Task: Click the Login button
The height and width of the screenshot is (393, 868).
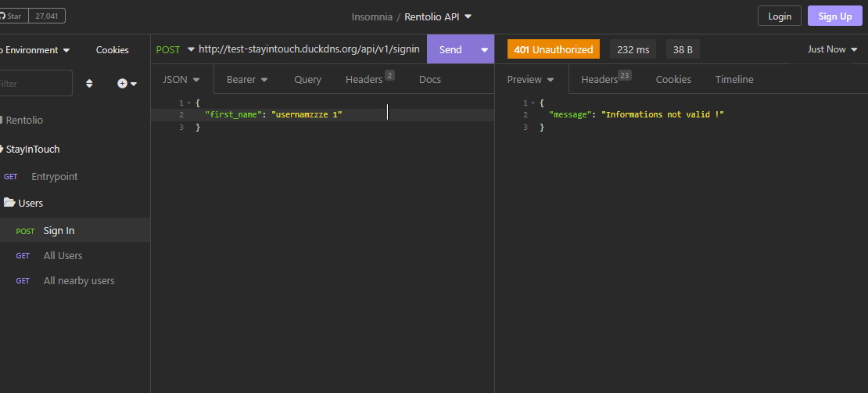Action: 780,16
